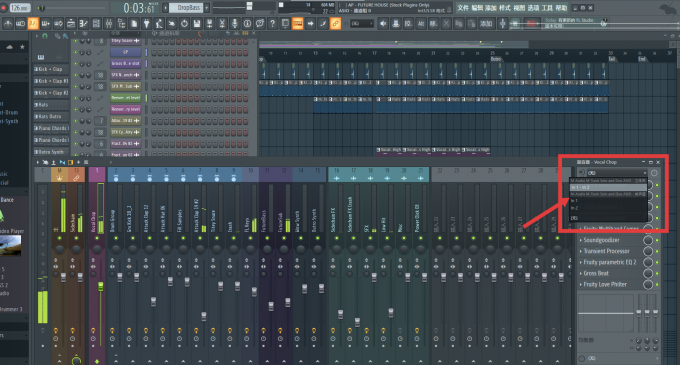Edit the 126 tempo field
Viewport: 680px width, 365px height.
click(19, 8)
